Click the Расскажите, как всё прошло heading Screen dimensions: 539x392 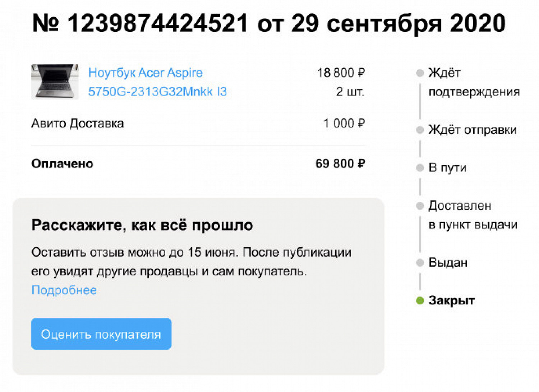[142, 225]
